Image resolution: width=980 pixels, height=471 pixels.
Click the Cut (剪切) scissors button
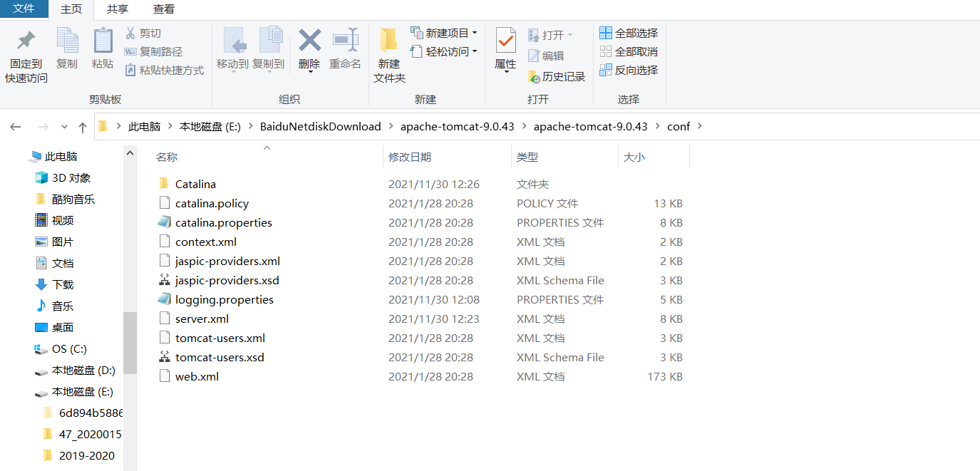(x=143, y=33)
